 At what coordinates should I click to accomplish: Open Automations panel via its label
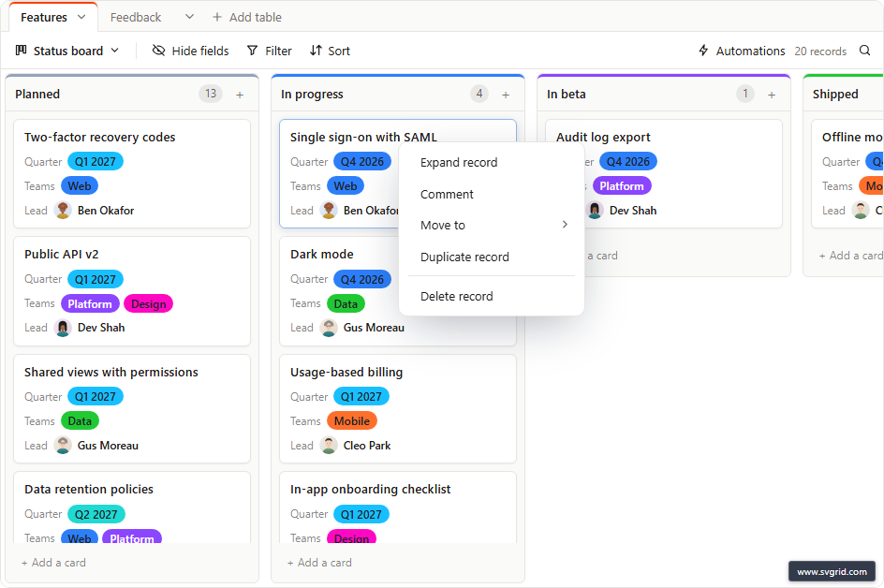750,51
